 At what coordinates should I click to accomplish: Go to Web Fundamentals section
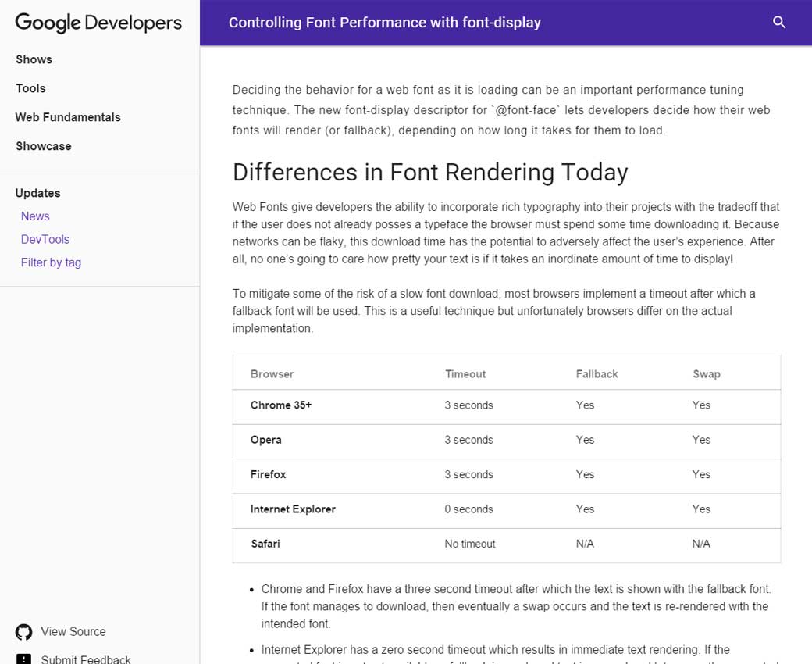pos(68,117)
